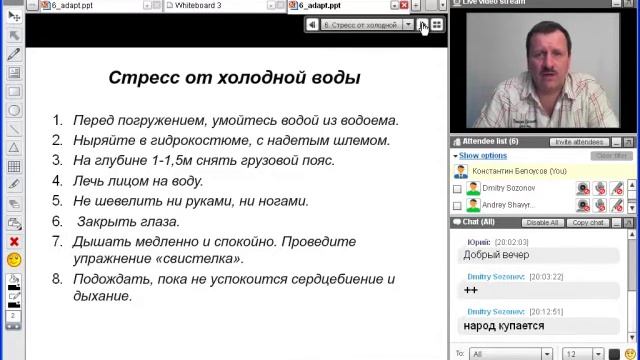640x360 pixels.
Task: Add a new tab with plus button
Action: [x=416, y=5]
